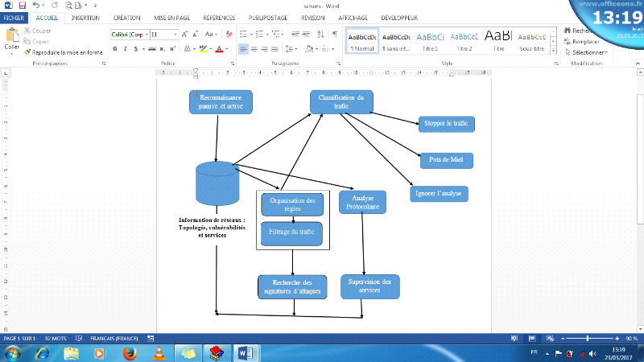Show paragraph marks with pilcrow icon
The image size is (644, 362).
335,35
